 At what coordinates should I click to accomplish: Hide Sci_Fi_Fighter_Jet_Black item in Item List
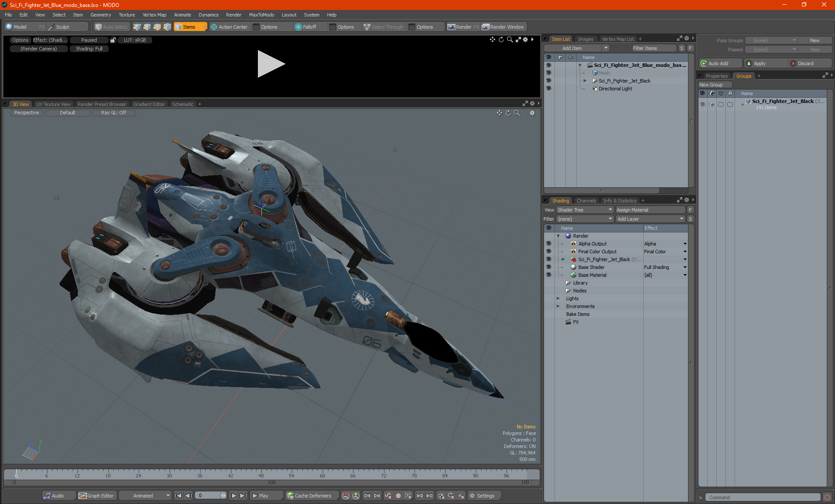click(x=548, y=81)
